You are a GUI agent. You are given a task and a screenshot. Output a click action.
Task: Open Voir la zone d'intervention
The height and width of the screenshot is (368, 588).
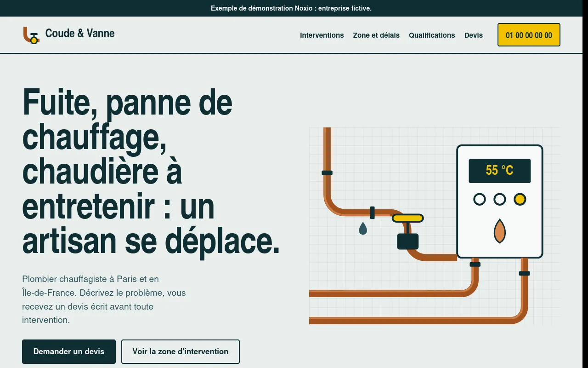[x=181, y=351]
